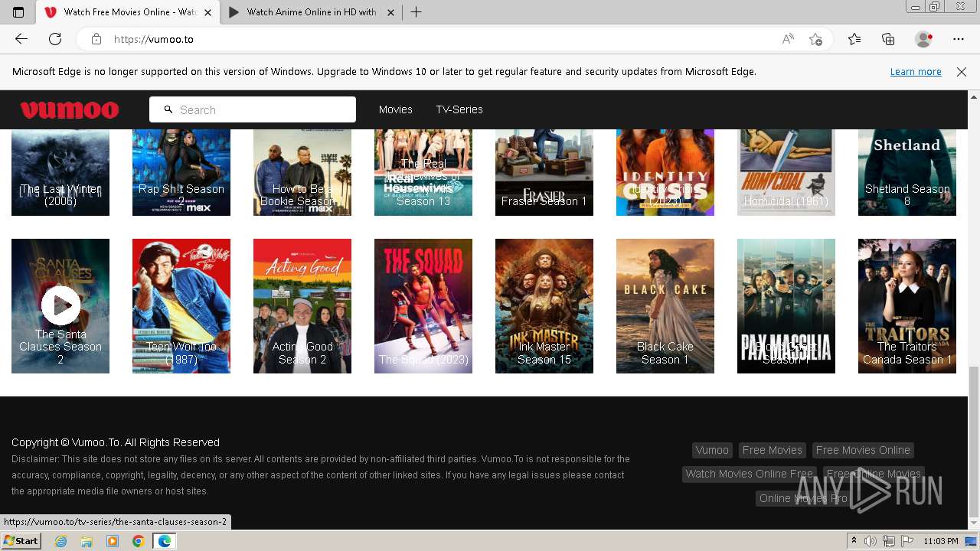Open the Identity Crisis poster

coord(665,172)
